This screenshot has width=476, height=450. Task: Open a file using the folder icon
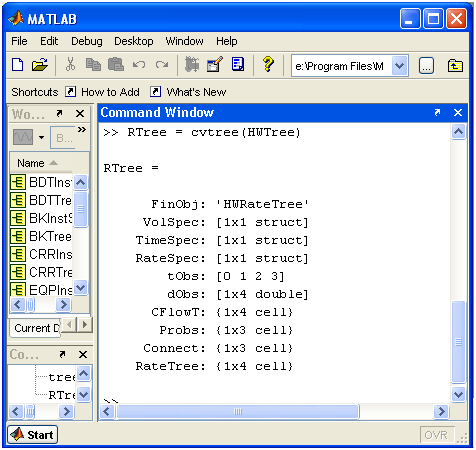point(40,65)
